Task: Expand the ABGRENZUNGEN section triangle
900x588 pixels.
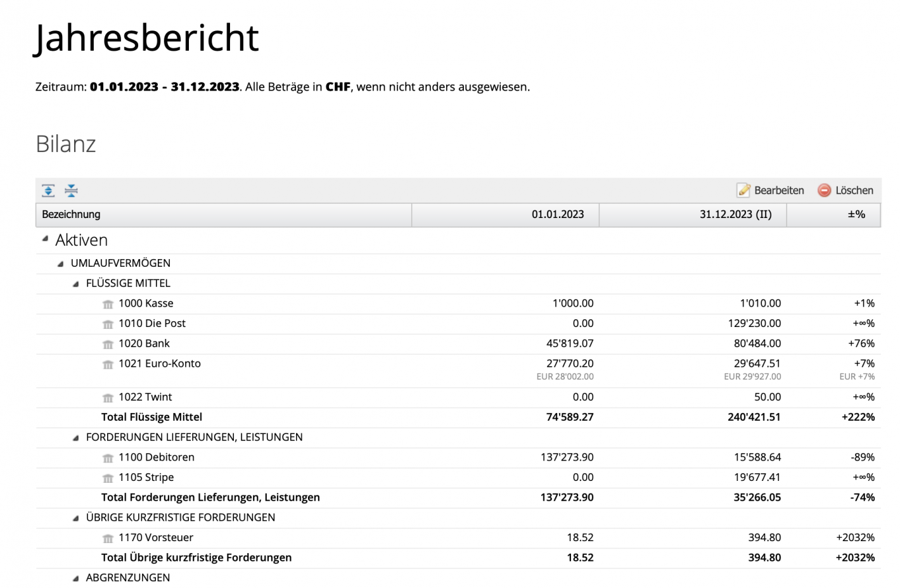Action: [75, 577]
